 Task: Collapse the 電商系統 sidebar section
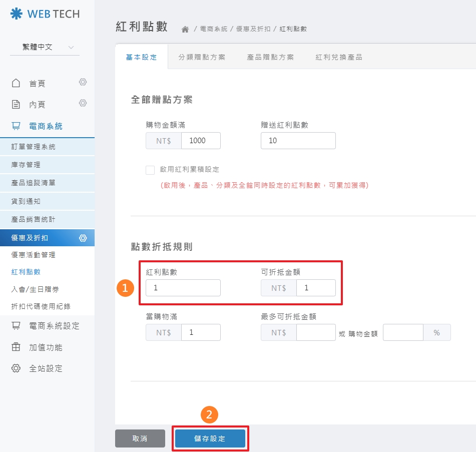[x=45, y=126]
